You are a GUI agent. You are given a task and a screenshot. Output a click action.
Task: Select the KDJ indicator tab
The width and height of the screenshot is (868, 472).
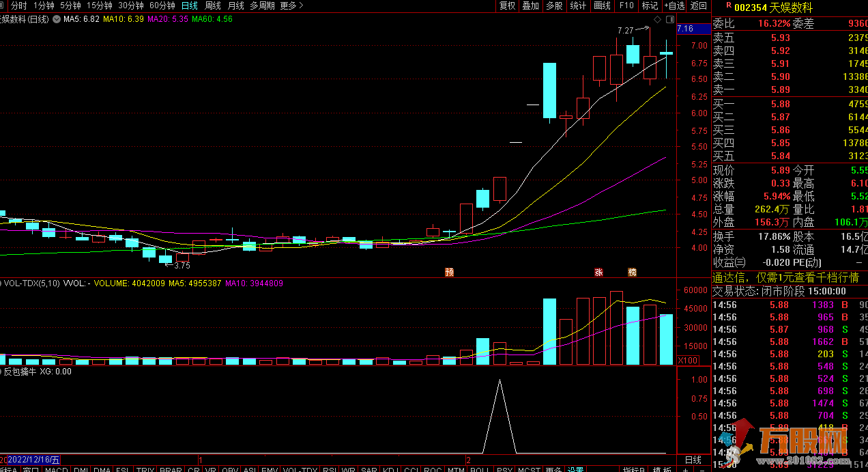coord(390,471)
